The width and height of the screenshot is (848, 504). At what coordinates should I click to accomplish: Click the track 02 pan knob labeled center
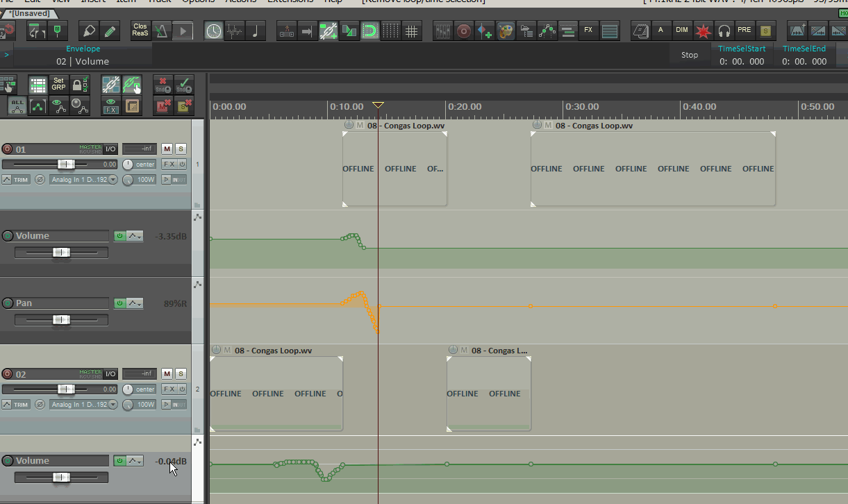click(128, 389)
